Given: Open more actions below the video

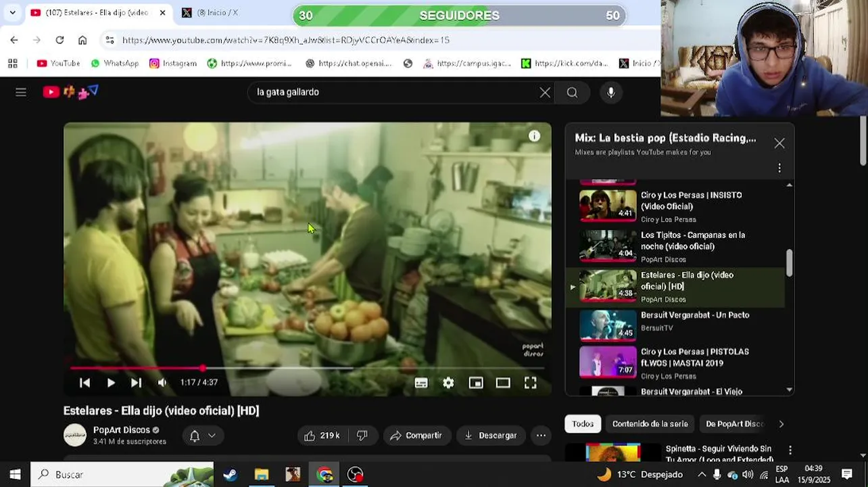Looking at the screenshot, I should [541, 436].
